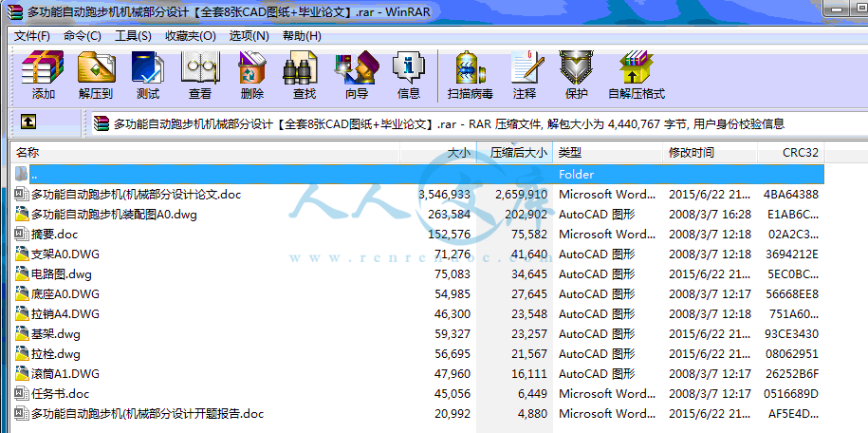The image size is (868, 433).
Task: Open the 命令(C) menu
Action: [x=82, y=36]
